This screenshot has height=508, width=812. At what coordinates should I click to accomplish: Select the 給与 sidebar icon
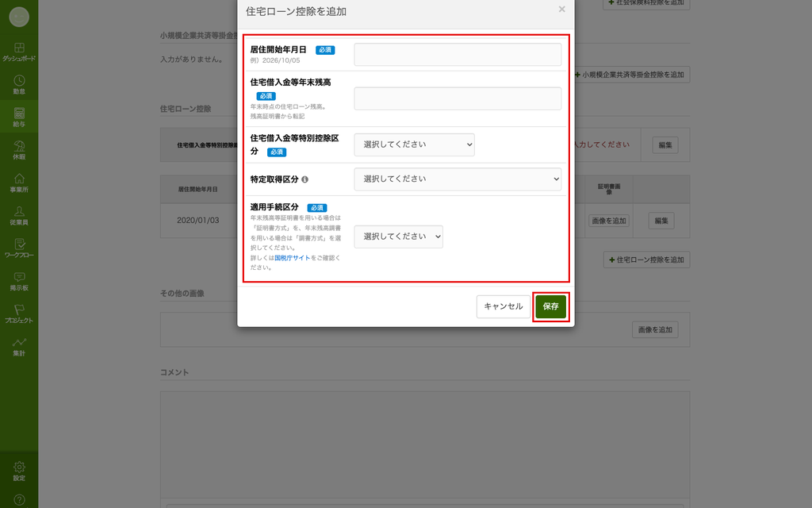pyautogui.click(x=19, y=117)
